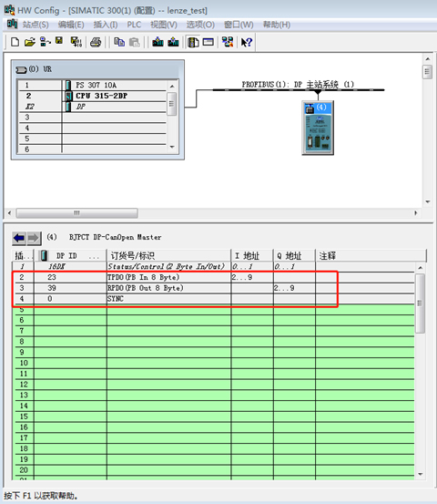Click the DP ID column header
This screenshot has height=504, width=437.
point(71,255)
